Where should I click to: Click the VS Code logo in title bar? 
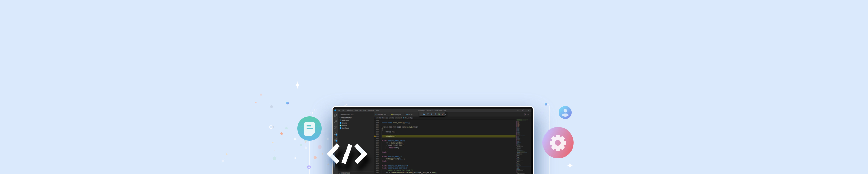[x=335, y=110]
